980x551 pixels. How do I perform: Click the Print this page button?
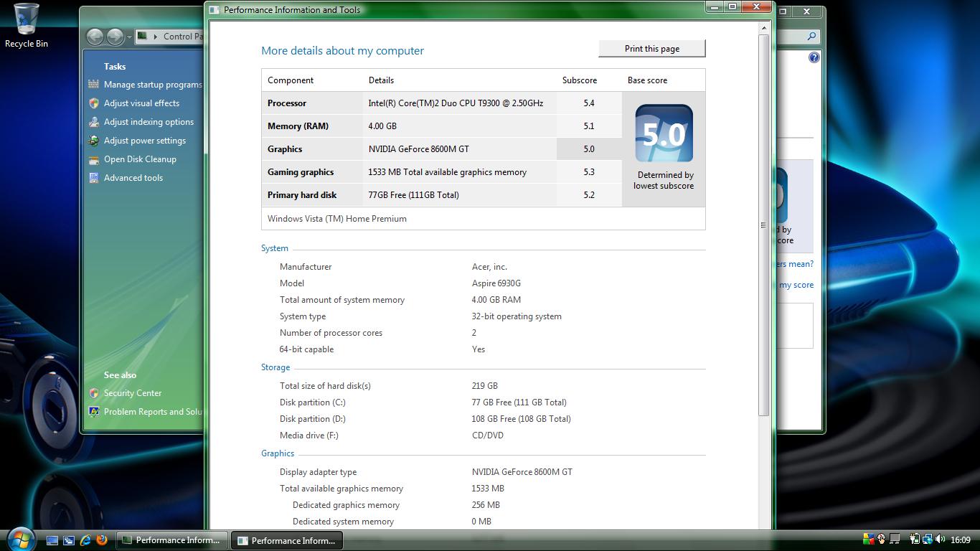pos(652,49)
